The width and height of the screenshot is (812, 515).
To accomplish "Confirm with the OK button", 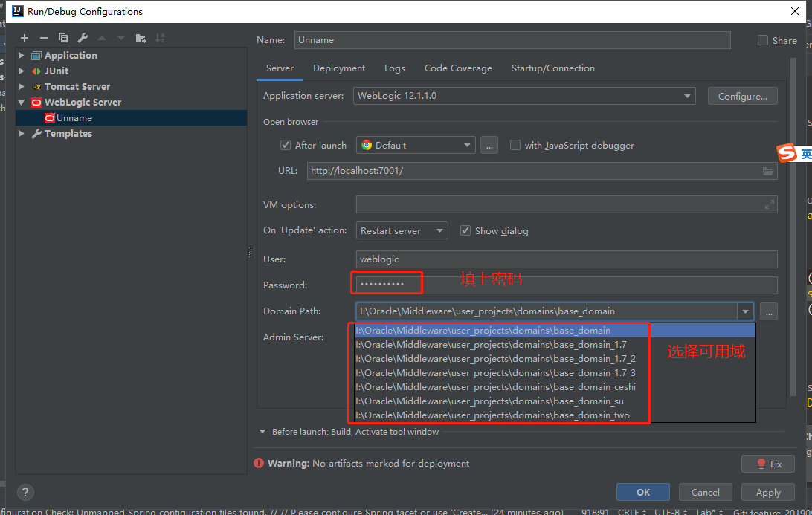I will click(643, 492).
